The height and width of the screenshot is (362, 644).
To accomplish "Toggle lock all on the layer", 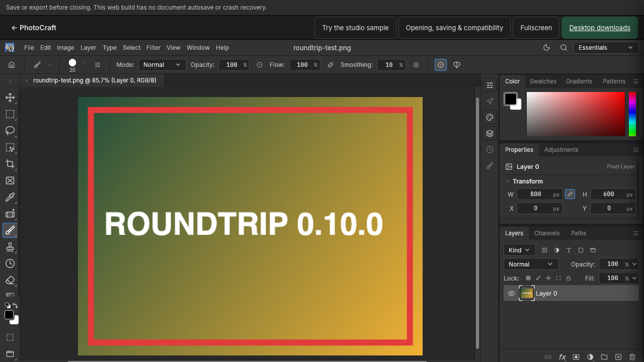I will (x=569, y=278).
